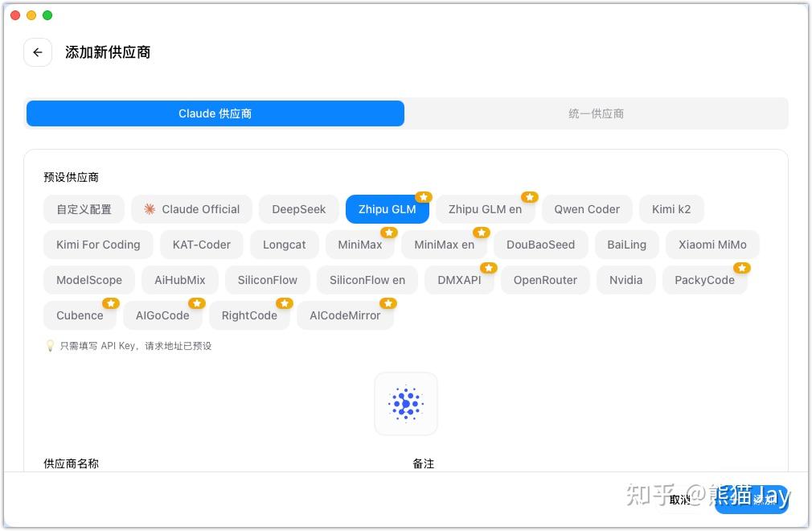Click the Claude sunburst logo icon

[x=150, y=209]
